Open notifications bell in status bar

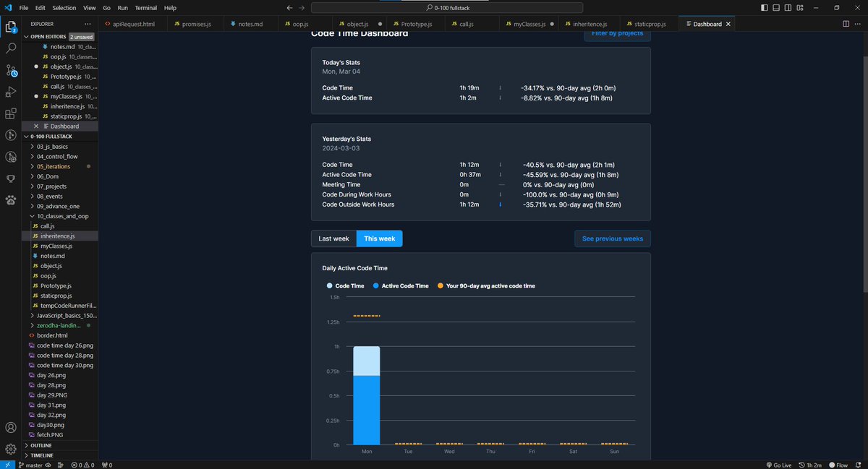(859, 465)
